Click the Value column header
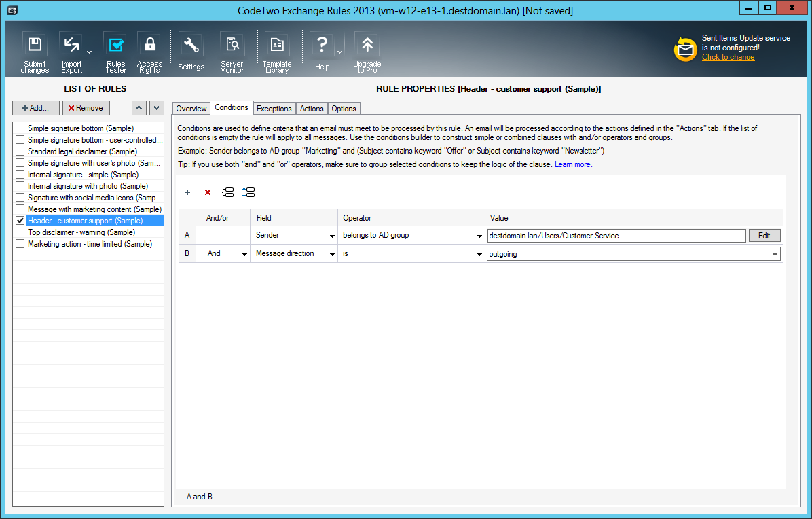Viewport: 812px width, 519px height. pyautogui.click(x=633, y=218)
